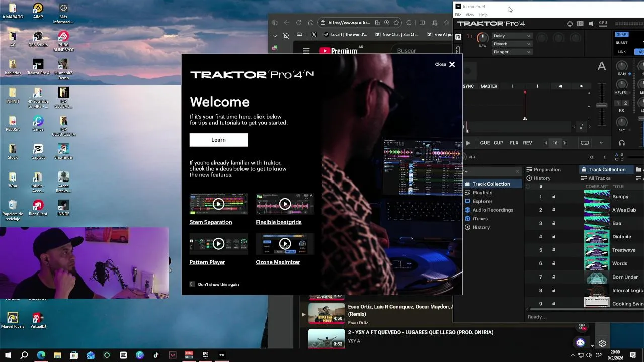Play the Stem Separation video

tap(218, 204)
